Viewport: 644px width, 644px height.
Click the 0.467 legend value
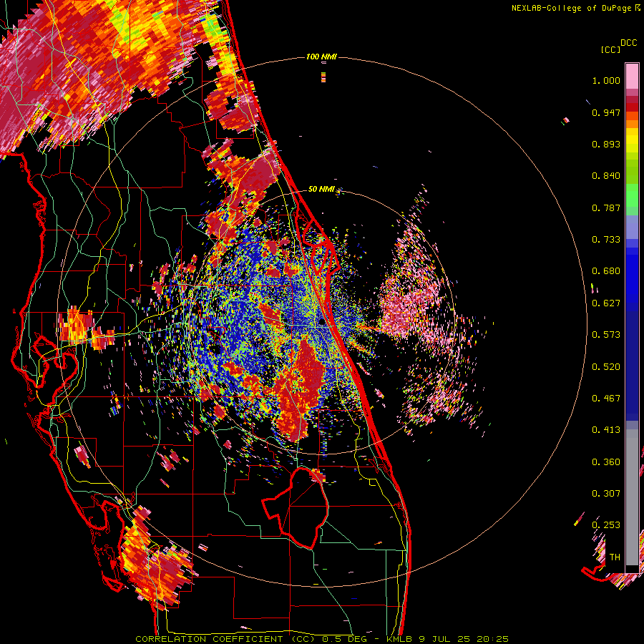[606, 399]
